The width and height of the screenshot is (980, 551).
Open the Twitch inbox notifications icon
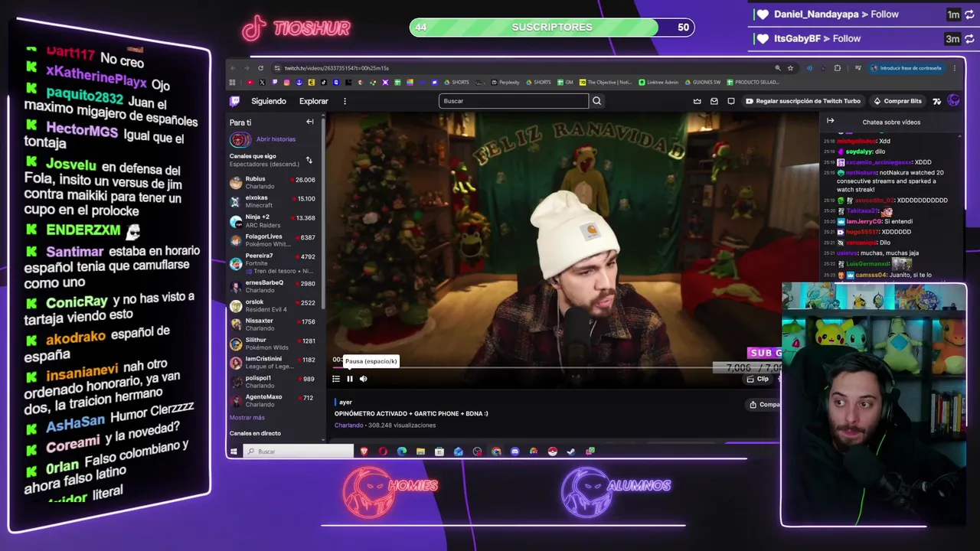[x=714, y=101]
